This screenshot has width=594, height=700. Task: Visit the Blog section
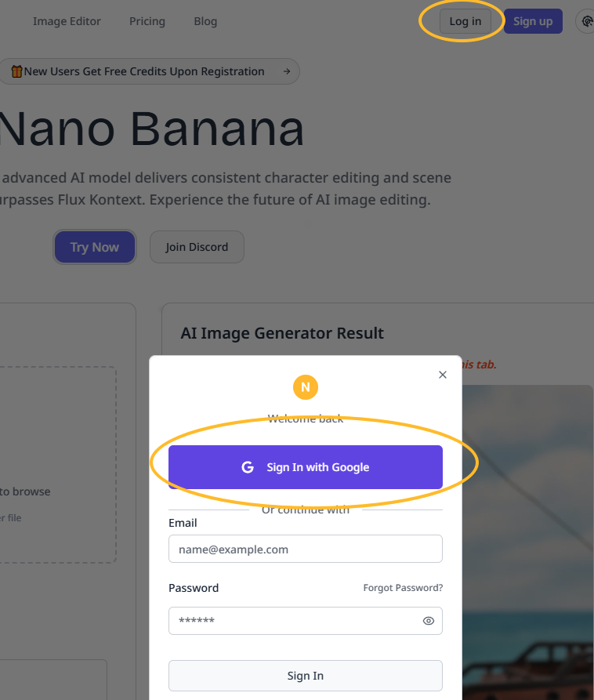[205, 21]
